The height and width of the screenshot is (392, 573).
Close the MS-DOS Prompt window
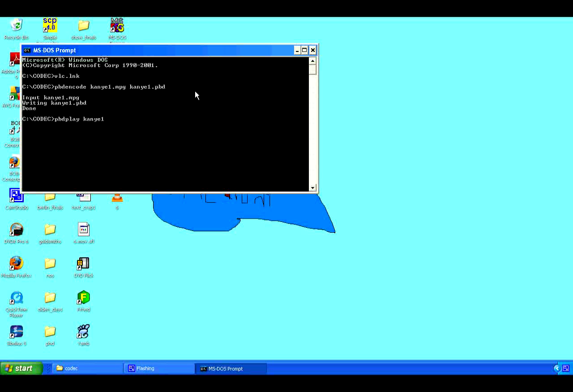313,50
